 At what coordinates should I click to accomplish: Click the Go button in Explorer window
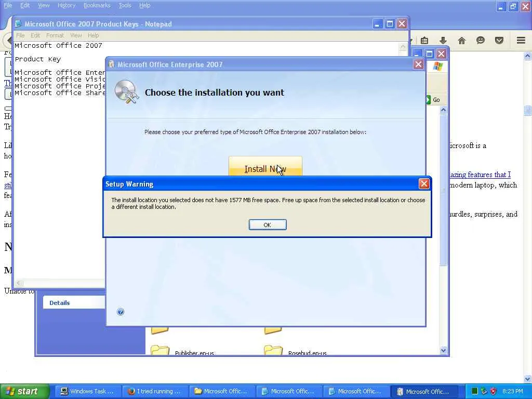click(433, 100)
